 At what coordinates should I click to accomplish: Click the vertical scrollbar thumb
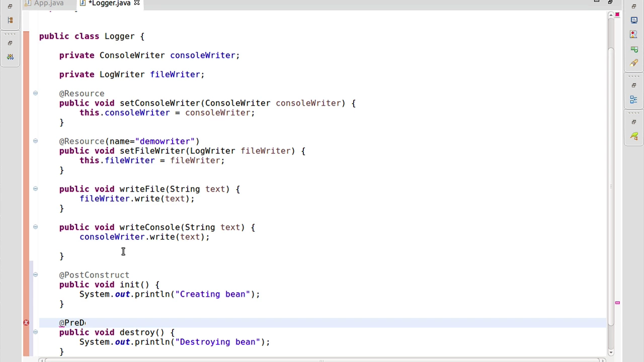tap(611, 186)
